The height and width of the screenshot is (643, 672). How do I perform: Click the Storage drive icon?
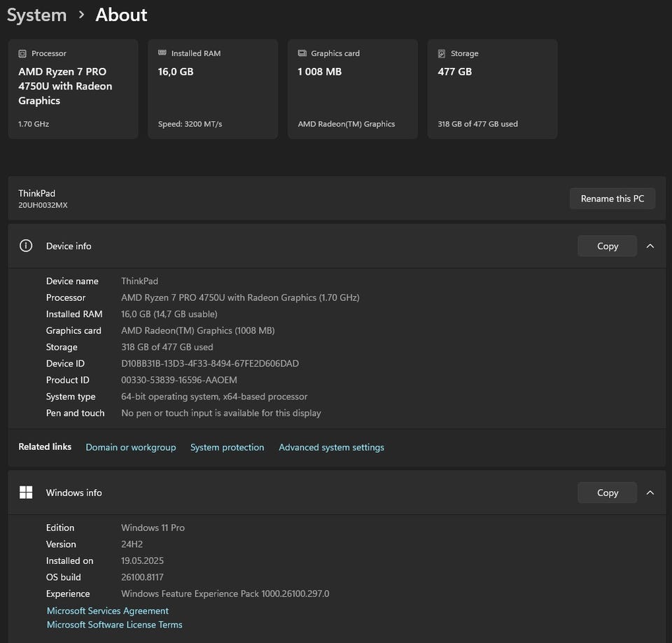click(x=442, y=54)
